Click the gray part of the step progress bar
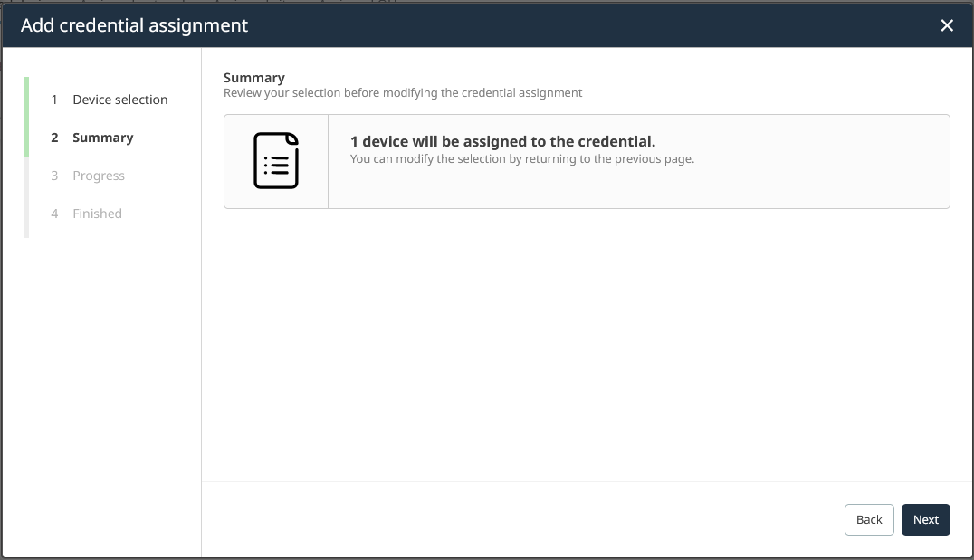This screenshot has height=560, width=974. point(27,197)
